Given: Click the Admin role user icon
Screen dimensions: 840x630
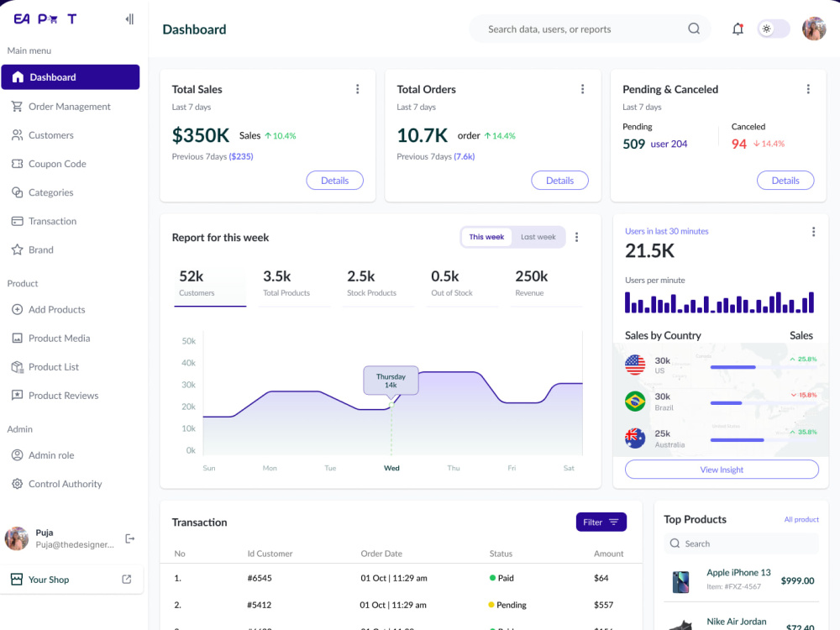Looking at the screenshot, I should coord(17,455).
